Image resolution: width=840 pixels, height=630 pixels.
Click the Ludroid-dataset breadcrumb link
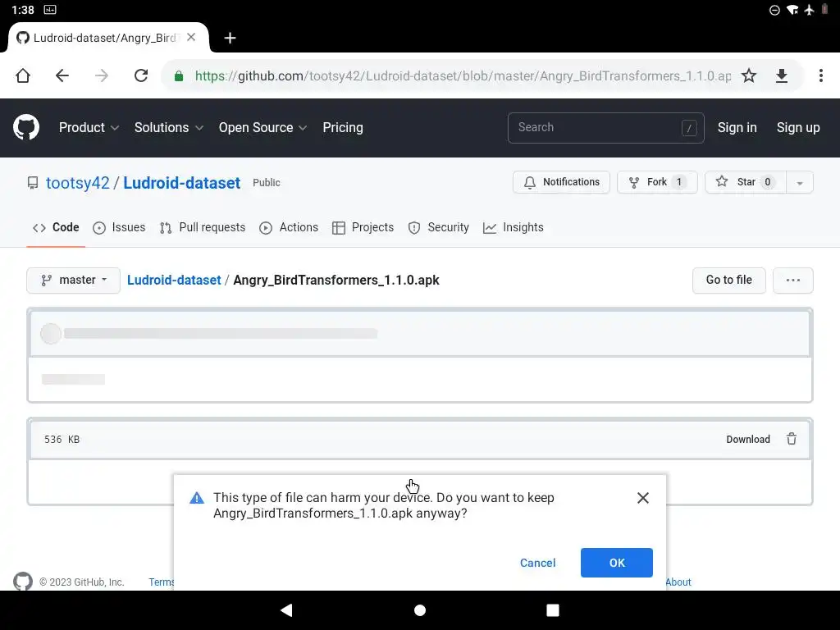(174, 281)
